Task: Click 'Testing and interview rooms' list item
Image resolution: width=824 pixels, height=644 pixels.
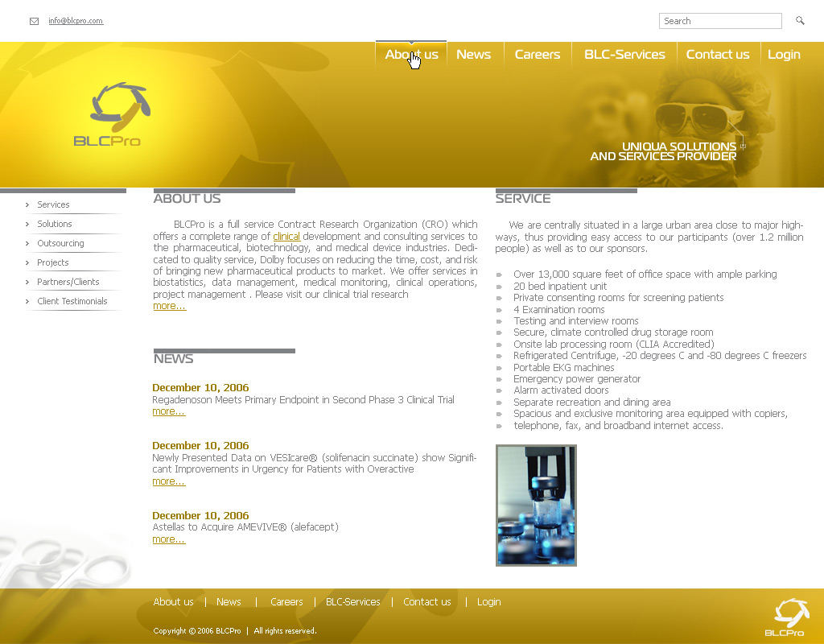Action: [x=576, y=321]
